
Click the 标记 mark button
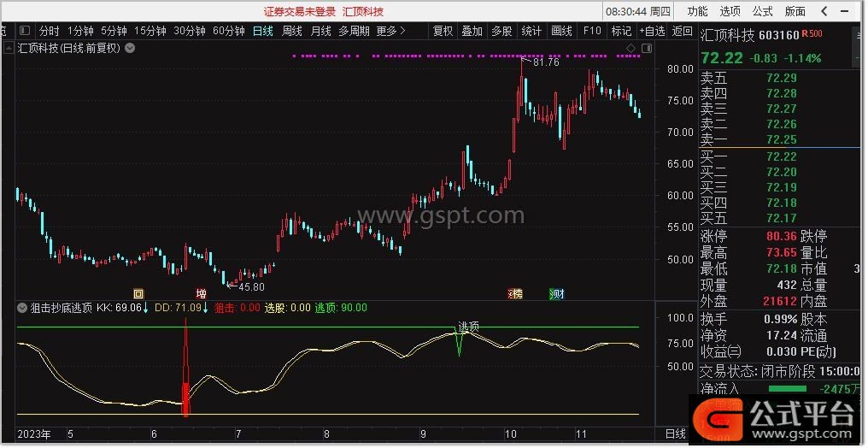point(621,31)
